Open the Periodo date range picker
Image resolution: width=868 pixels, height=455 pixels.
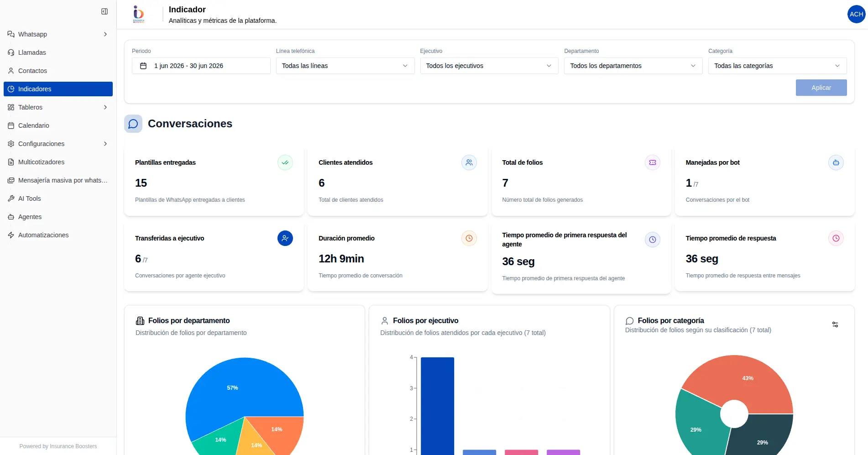pos(201,66)
